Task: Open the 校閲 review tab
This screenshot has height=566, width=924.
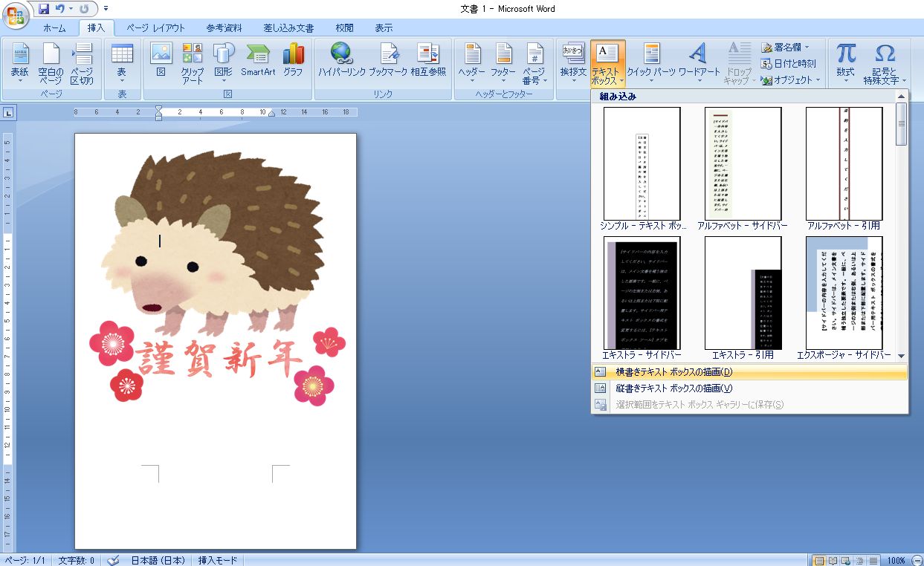Action: click(344, 28)
